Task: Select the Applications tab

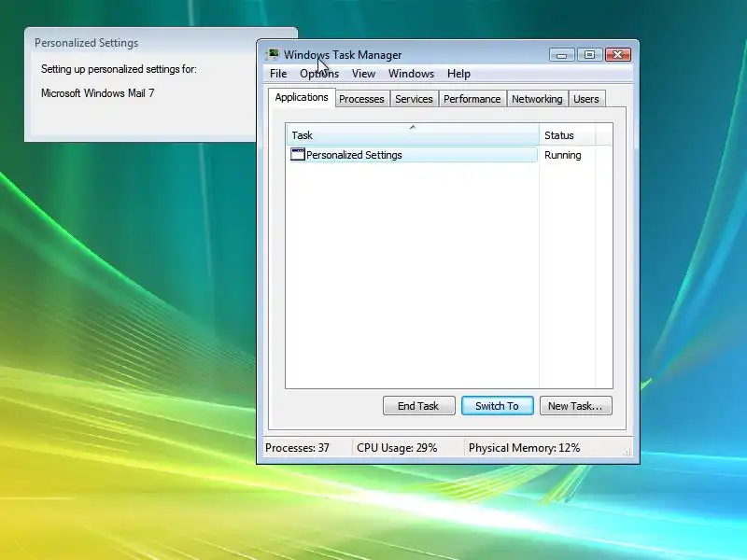Action: 302,98
